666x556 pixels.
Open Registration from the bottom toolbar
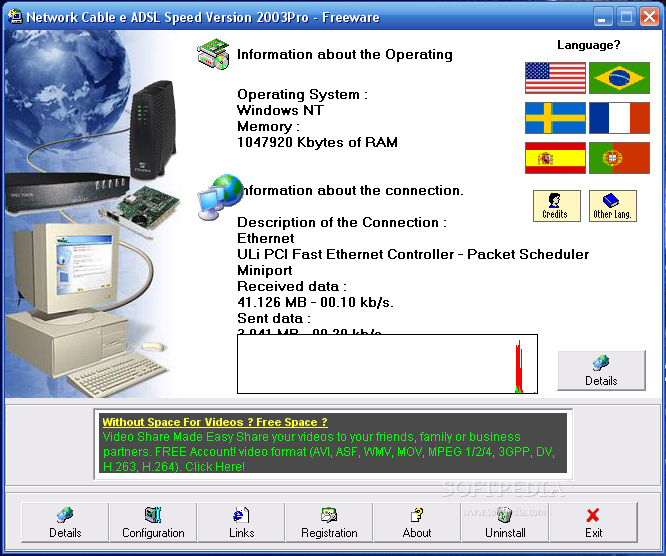click(329, 522)
